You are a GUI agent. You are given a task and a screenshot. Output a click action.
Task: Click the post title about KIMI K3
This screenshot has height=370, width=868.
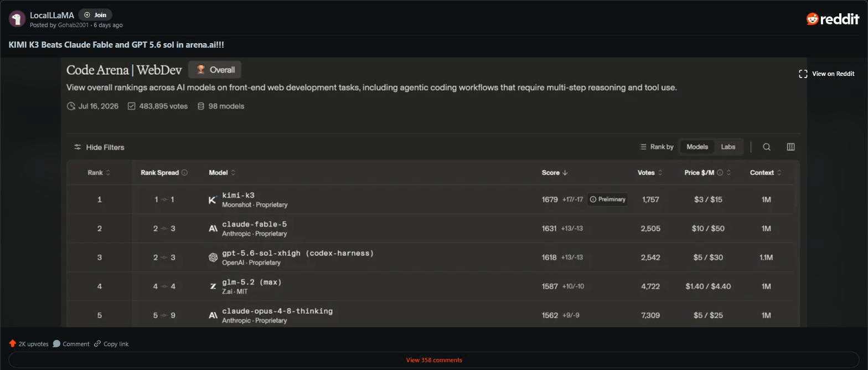coord(116,45)
